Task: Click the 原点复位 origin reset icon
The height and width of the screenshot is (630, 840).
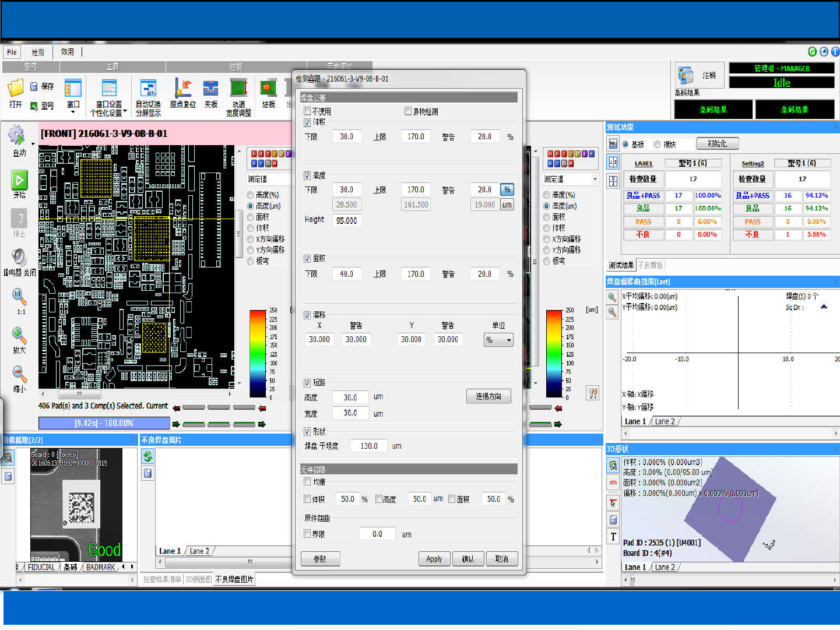Action: click(183, 88)
